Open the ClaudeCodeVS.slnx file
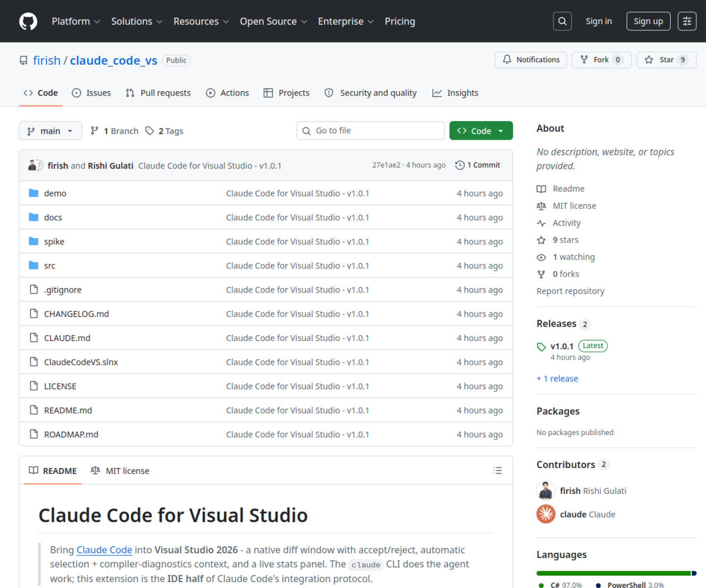706x588 pixels. tap(81, 362)
